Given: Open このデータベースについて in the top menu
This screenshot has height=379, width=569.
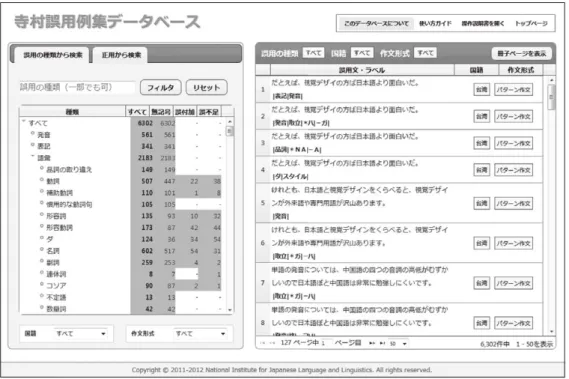Looking at the screenshot, I should [x=376, y=23].
